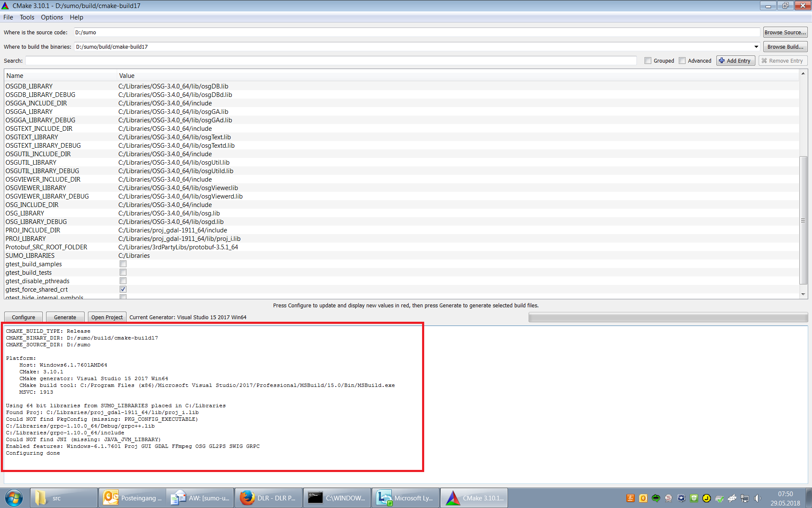The width and height of the screenshot is (812, 508).
Task: Open the Options menu
Action: click(52, 17)
